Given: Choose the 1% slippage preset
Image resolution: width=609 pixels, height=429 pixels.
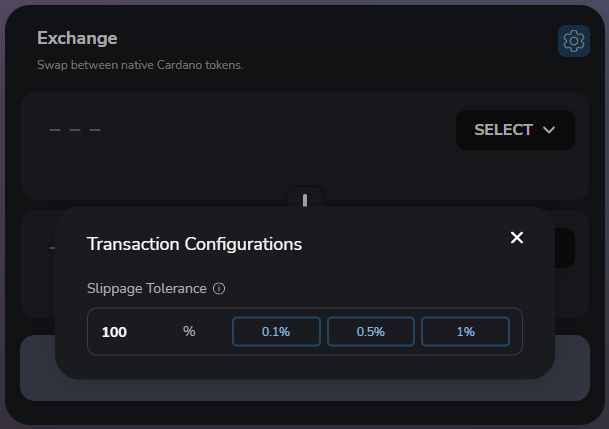Looking at the screenshot, I should pos(465,332).
